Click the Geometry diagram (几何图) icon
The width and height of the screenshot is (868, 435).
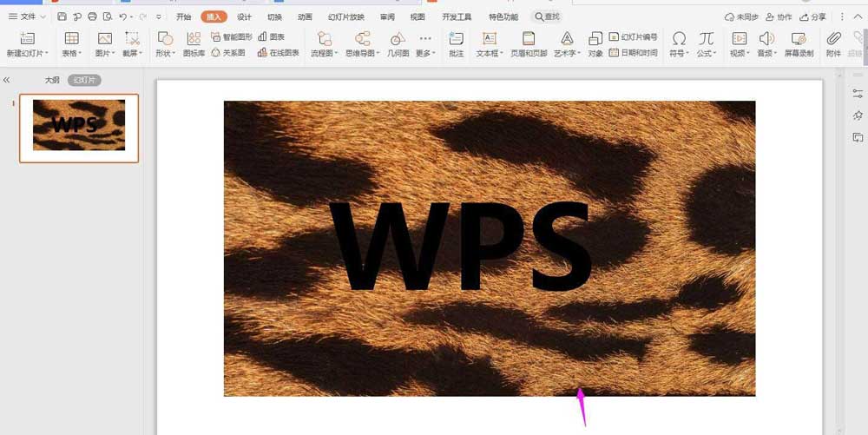(398, 38)
